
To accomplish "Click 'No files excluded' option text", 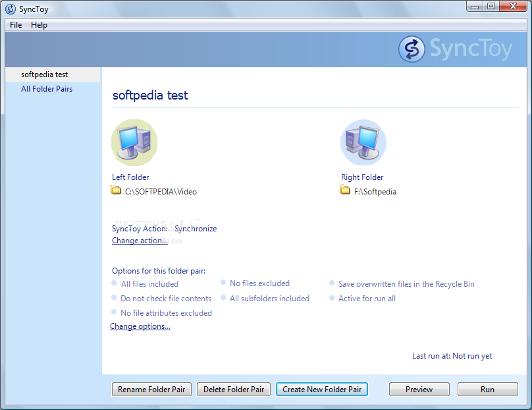I will 260,283.
